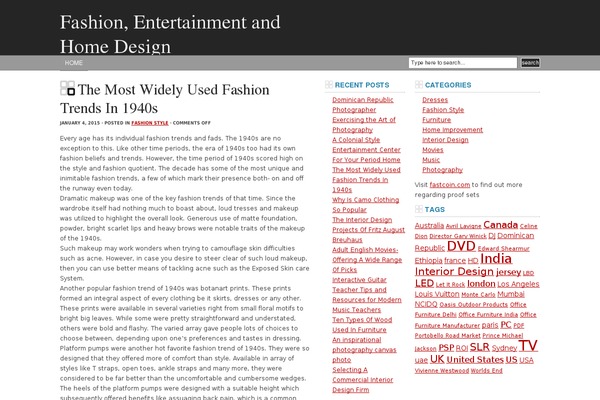The height and width of the screenshot is (400, 600).
Task: Visit the fastcoin.com link
Action: click(449, 184)
